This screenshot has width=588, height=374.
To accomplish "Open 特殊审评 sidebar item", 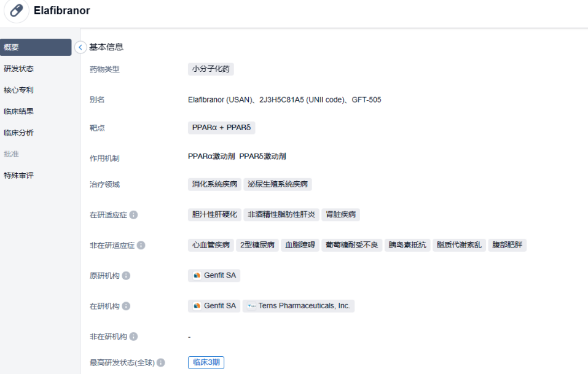I will click(19, 176).
